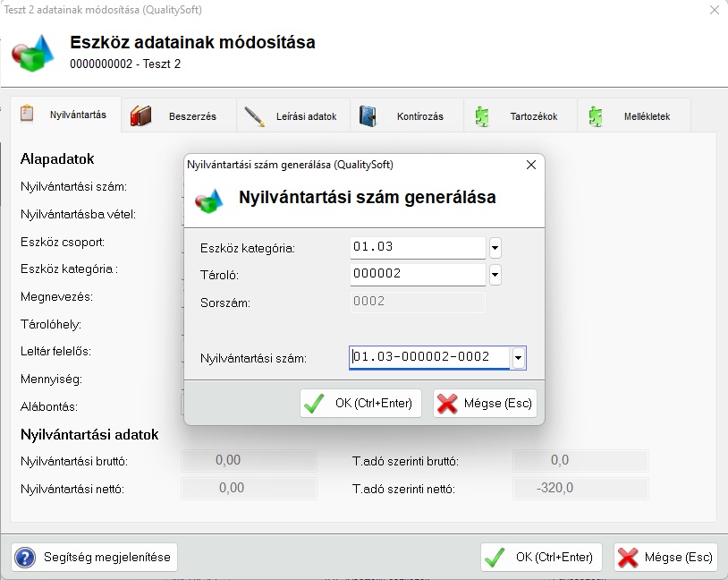Click main window Mégse (Esc) button
728x580 pixels.
click(665, 557)
